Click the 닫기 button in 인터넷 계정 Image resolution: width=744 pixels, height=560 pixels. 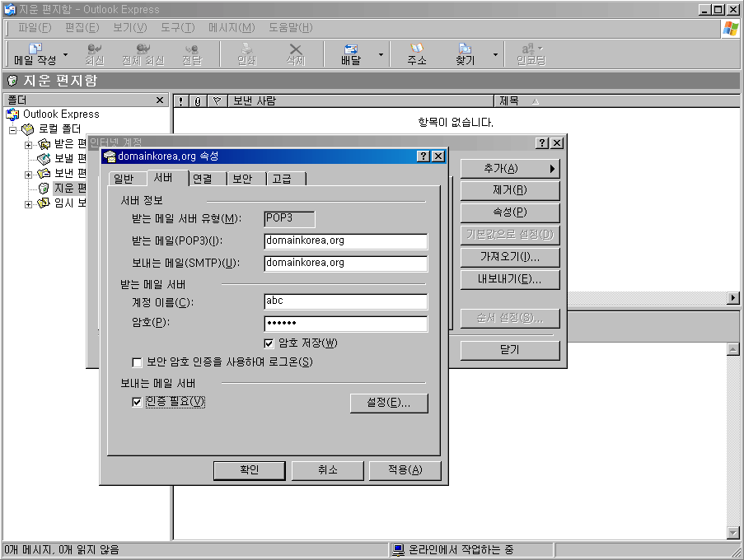(x=510, y=351)
